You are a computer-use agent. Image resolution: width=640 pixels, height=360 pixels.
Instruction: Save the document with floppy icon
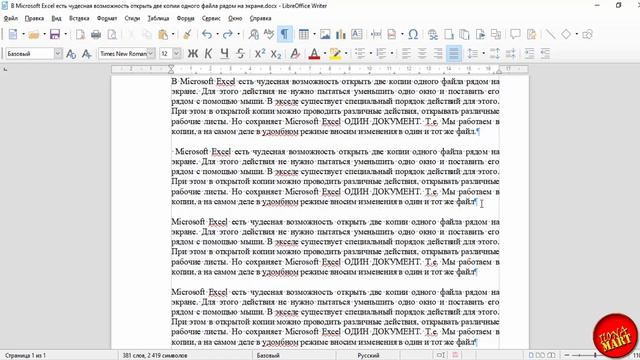pyautogui.click(x=55, y=34)
